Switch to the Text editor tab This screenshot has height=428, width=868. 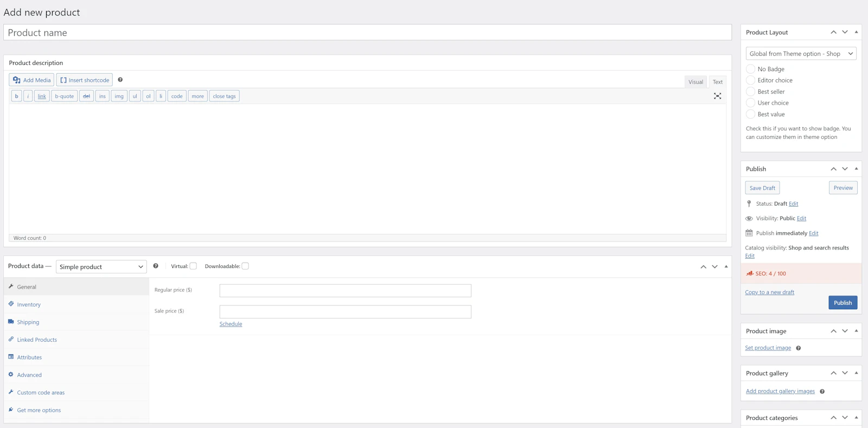718,82
